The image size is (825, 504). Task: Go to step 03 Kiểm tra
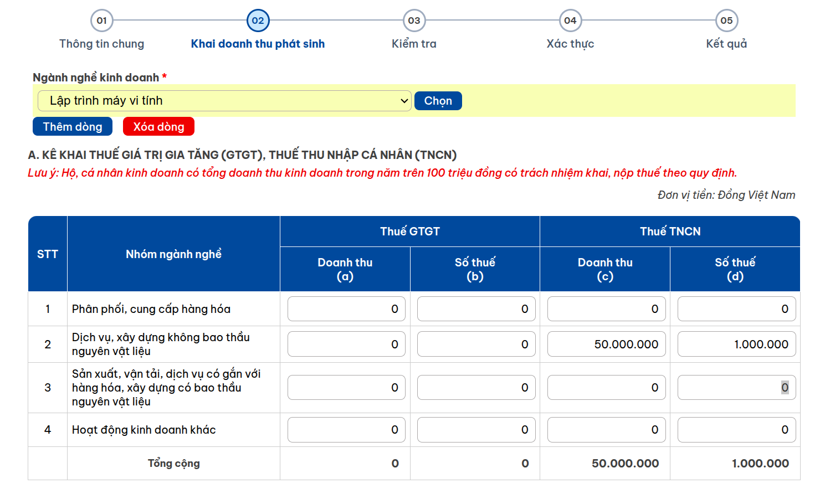click(414, 21)
